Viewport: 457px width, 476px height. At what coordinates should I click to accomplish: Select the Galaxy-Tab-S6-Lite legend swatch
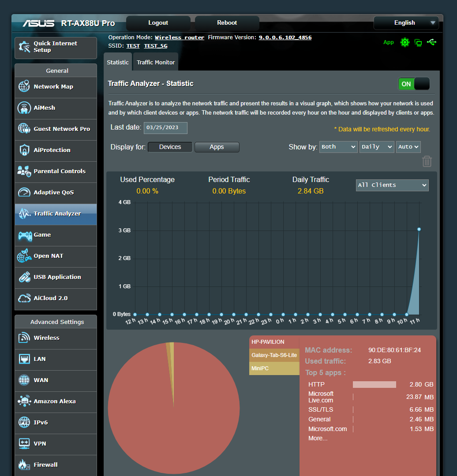point(274,355)
